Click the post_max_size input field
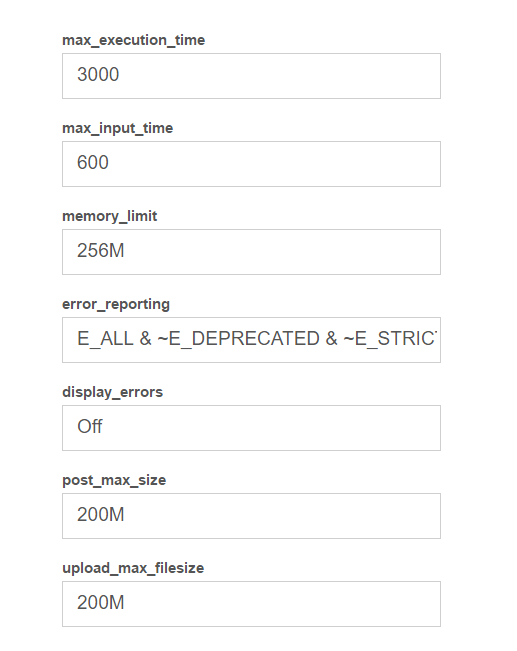 251,516
